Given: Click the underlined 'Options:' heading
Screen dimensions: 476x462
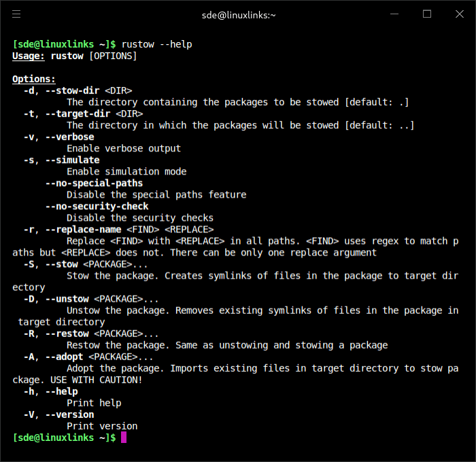Looking at the screenshot, I should [34, 79].
